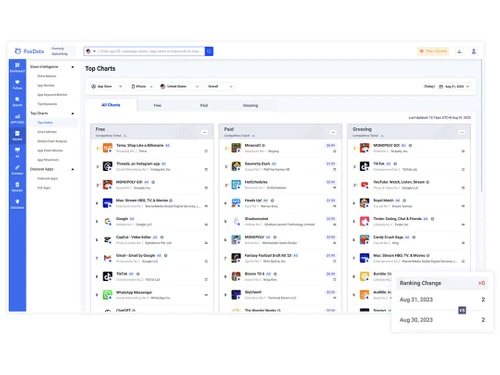
Task: Click the Minecraft price tag
Action: [x=330, y=146]
